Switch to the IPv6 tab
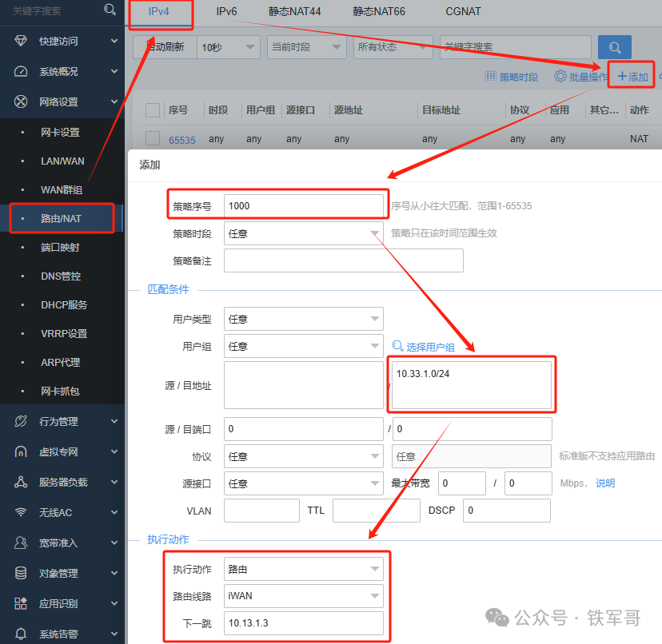Image resolution: width=662 pixels, height=644 pixels. (x=227, y=12)
